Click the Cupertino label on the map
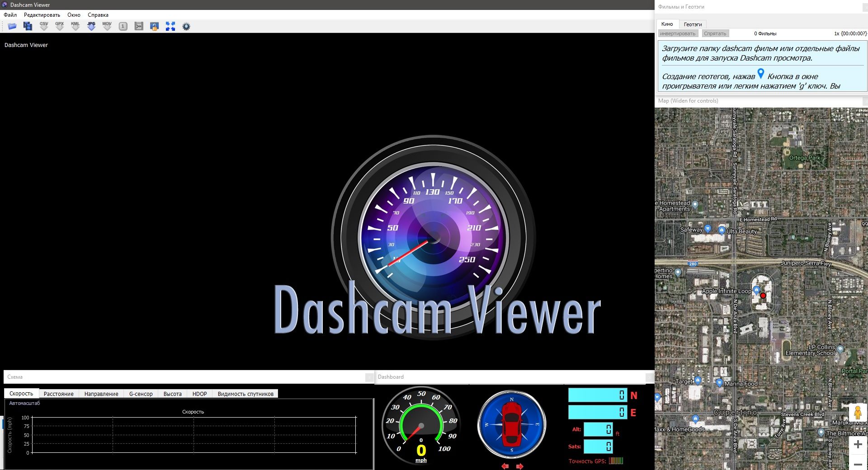 click(x=735, y=412)
